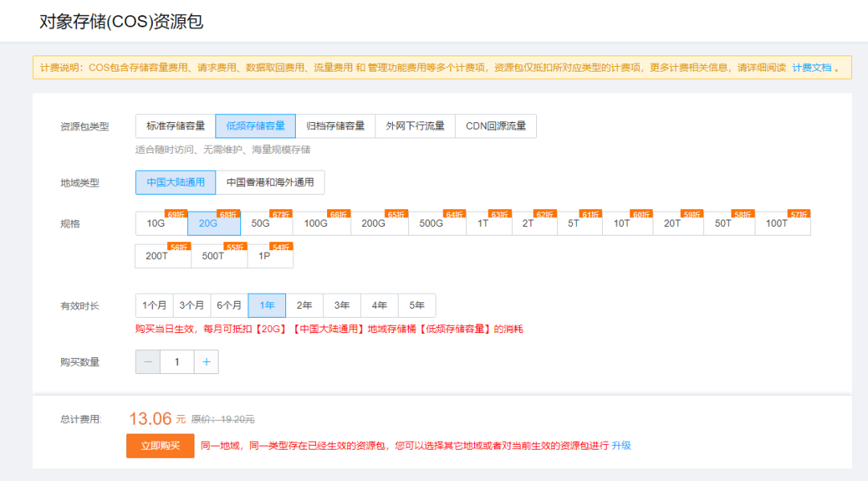Pick the 20T specification
This screenshot has height=481, width=868.
(x=678, y=224)
